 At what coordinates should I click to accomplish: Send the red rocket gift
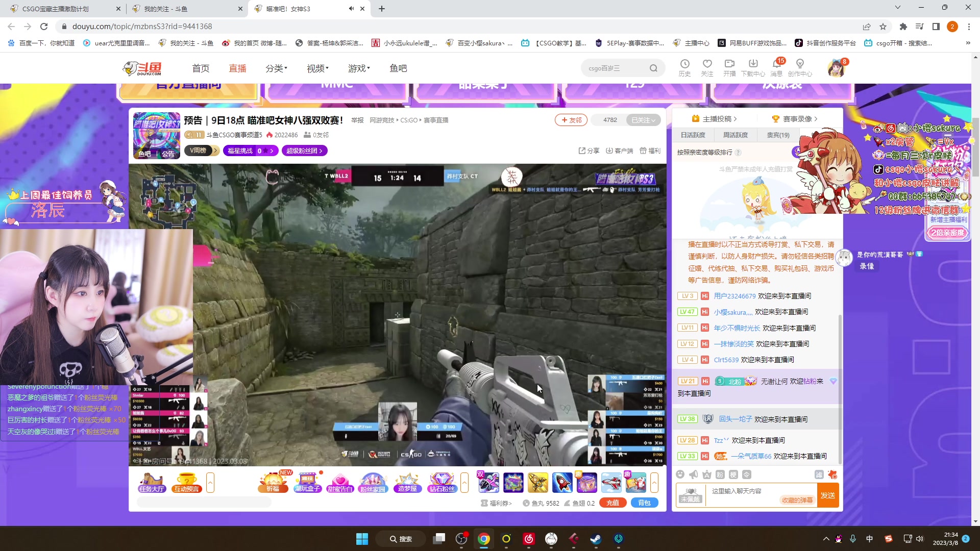(562, 483)
